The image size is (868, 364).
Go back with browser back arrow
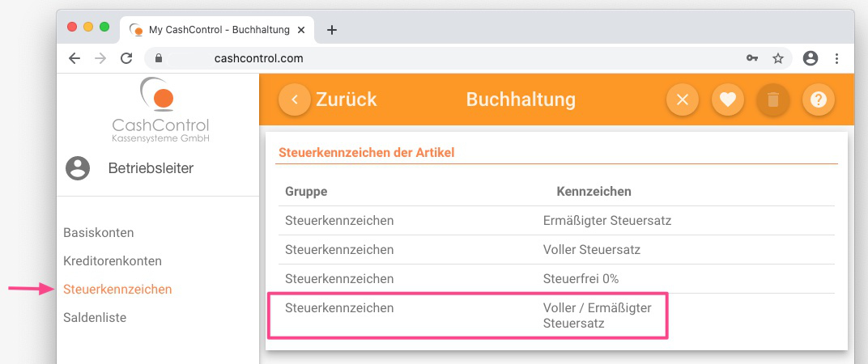pos(74,58)
